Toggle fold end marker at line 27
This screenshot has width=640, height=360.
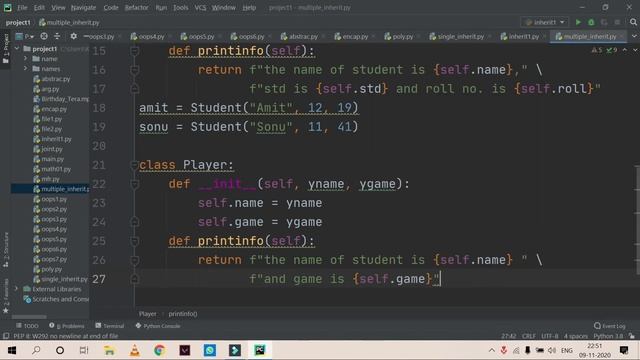(134, 279)
